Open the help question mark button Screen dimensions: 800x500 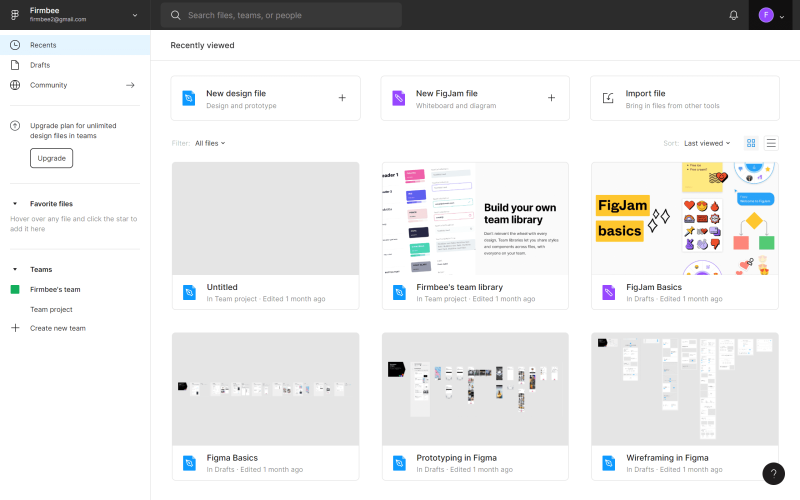pos(773,474)
